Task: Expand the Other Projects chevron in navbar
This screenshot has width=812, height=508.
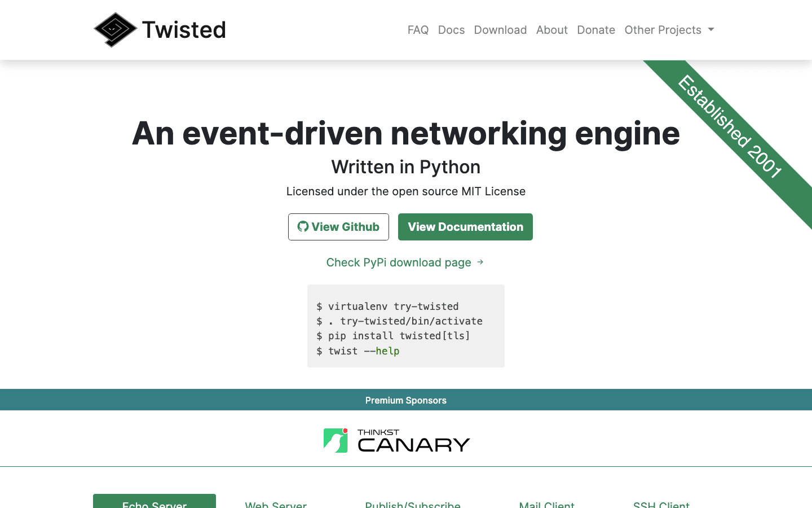Action: pos(711,30)
